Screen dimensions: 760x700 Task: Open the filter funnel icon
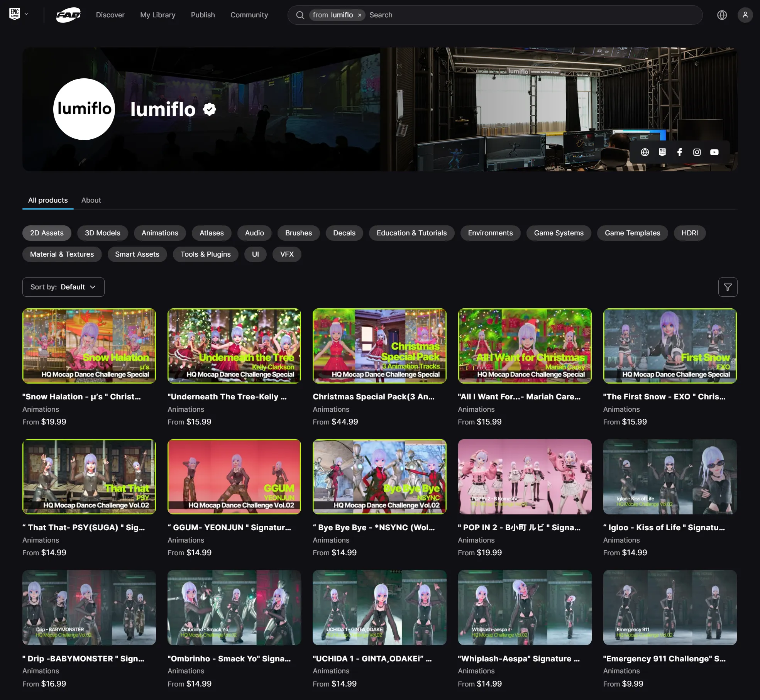(728, 287)
